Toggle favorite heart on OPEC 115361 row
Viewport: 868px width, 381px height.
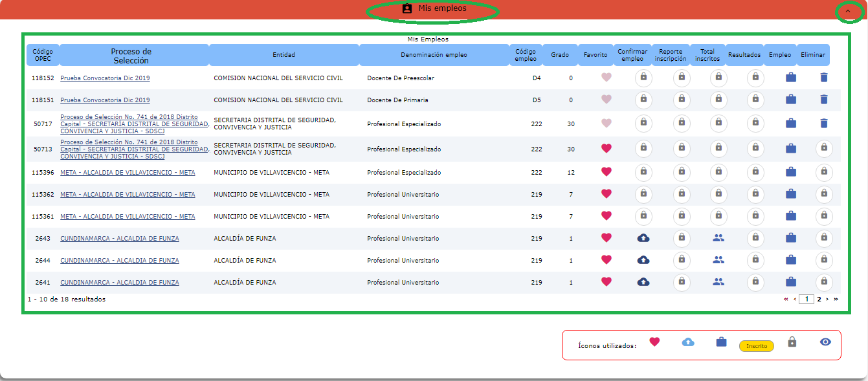(606, 215)
